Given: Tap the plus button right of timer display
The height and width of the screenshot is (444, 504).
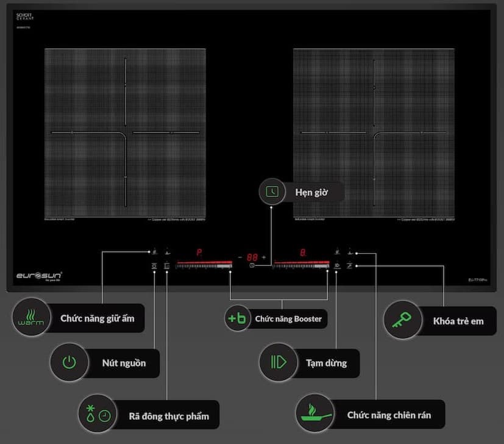Looking at the screenshot, I should [x=264, y=257].
